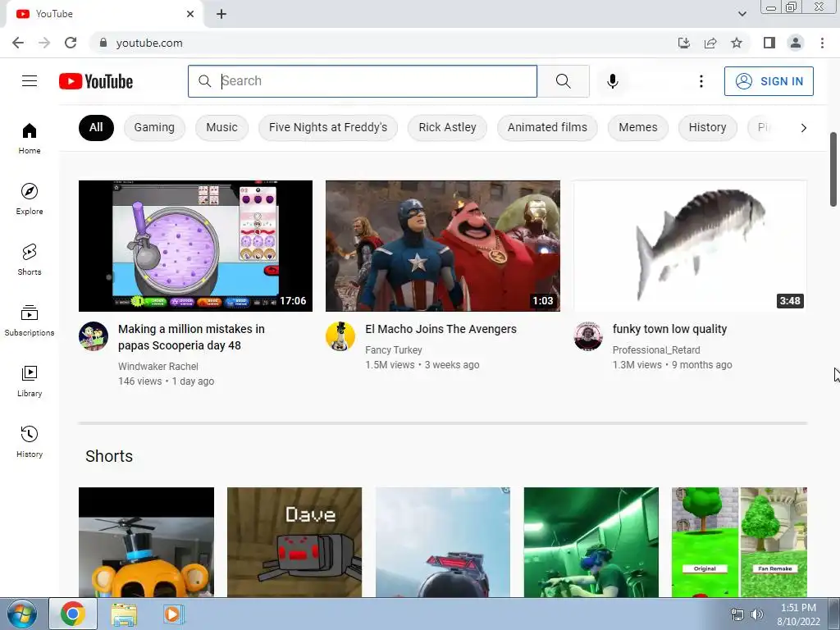This screenshot has height=630, width=840.
Task: Open Making a million mistakes video title
Action: (191, 337)
